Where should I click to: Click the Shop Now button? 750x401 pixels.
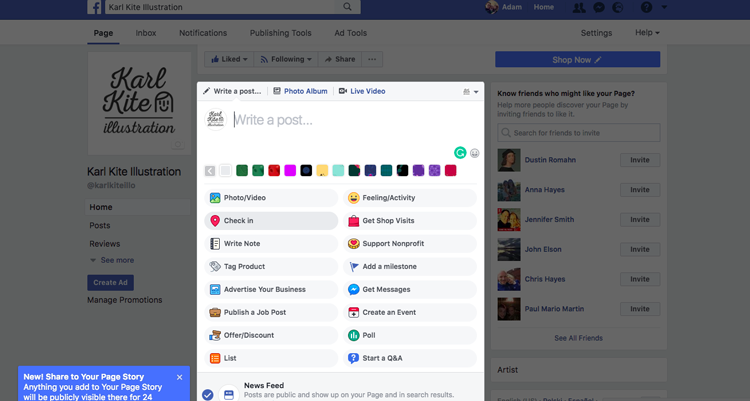[578, 59]
